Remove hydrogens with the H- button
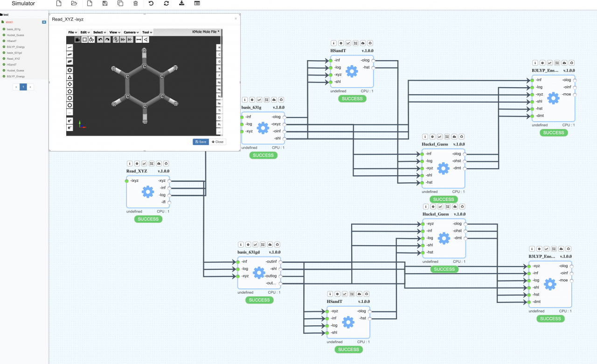597x364 pixels. point(130,40)
